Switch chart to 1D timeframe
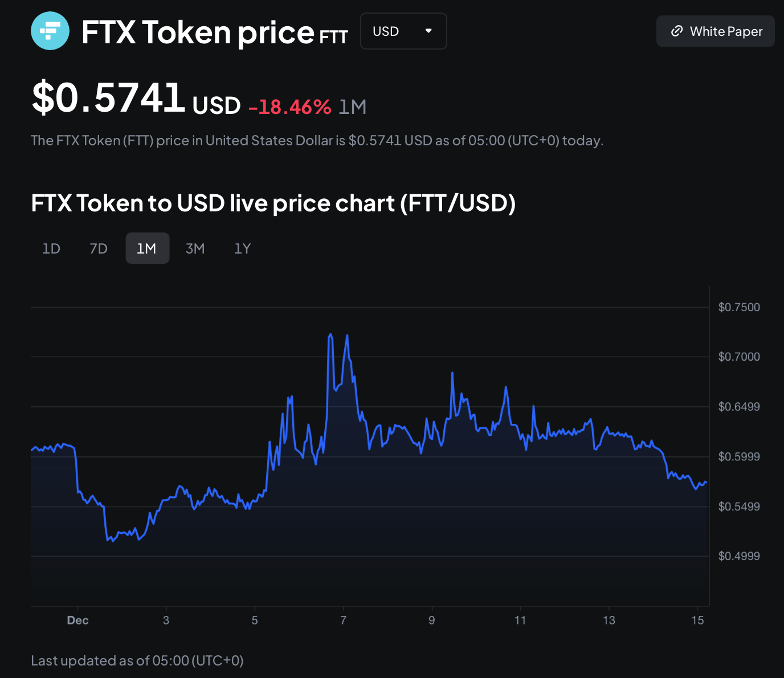Image resolution: width=784 pixels, height=678 pixels. [51, 248]
